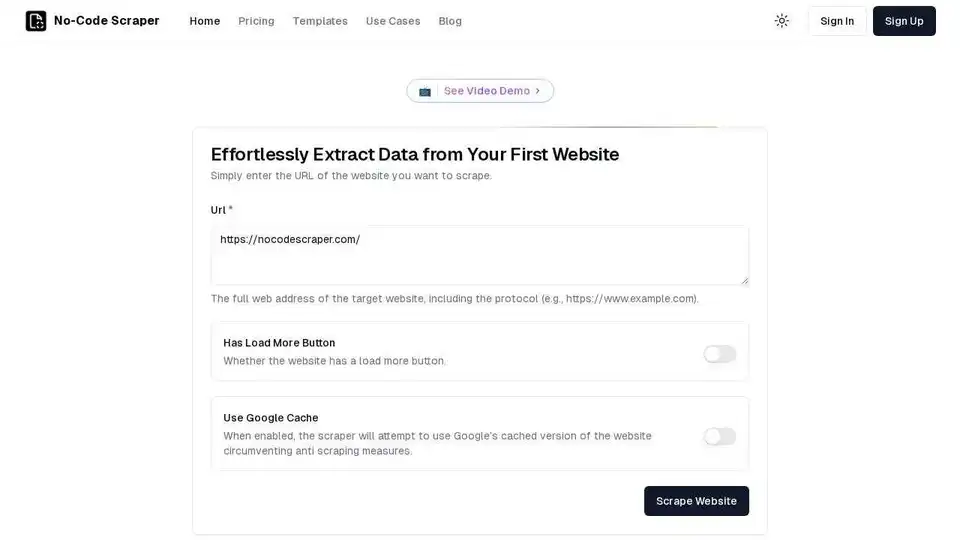Viewport: 960px width, 540px height.
Task: Click the No-Code Scraper logo icon
Action: [x=36, y=21]
